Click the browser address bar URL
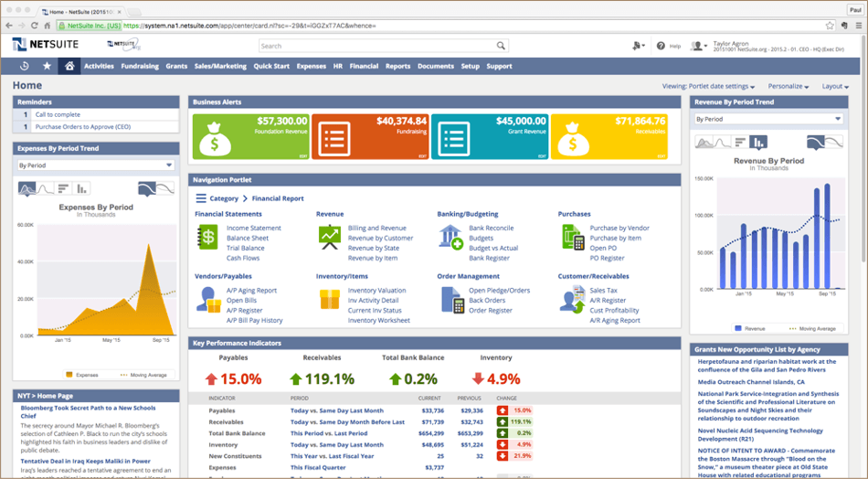The height and width of the screenshot is (479, 868). coord(249,26)
